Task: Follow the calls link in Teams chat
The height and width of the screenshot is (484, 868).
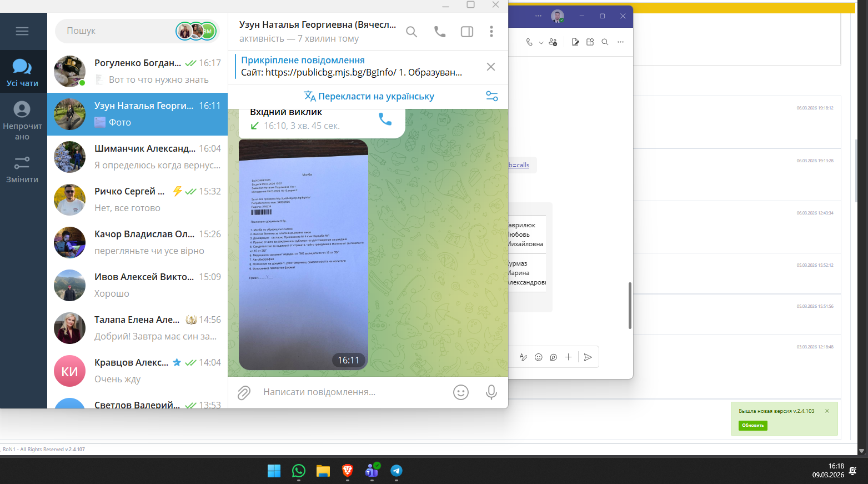Action: [519, 165]
